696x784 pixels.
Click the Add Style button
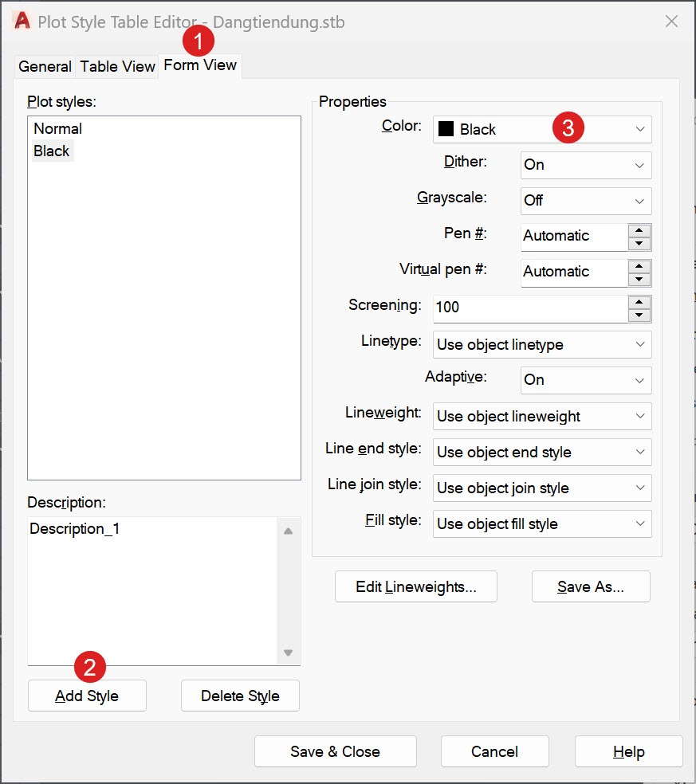point(86,695)
